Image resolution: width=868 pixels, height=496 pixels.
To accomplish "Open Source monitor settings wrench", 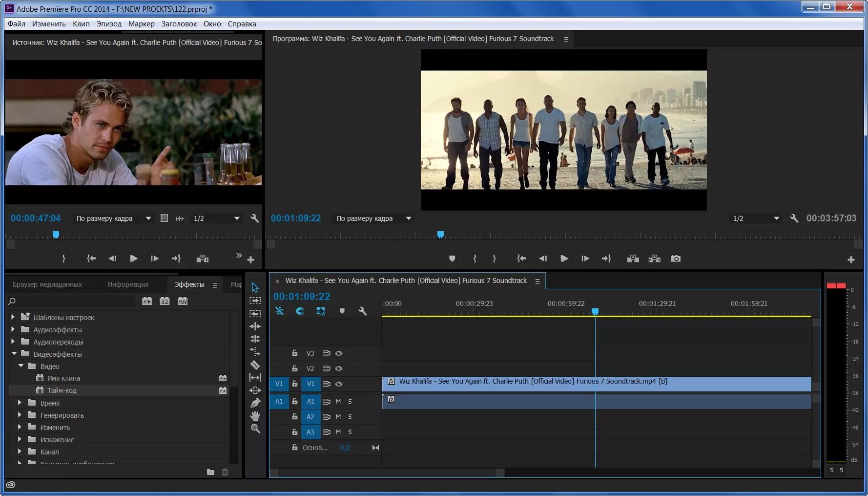I will (x=254, y=218).
